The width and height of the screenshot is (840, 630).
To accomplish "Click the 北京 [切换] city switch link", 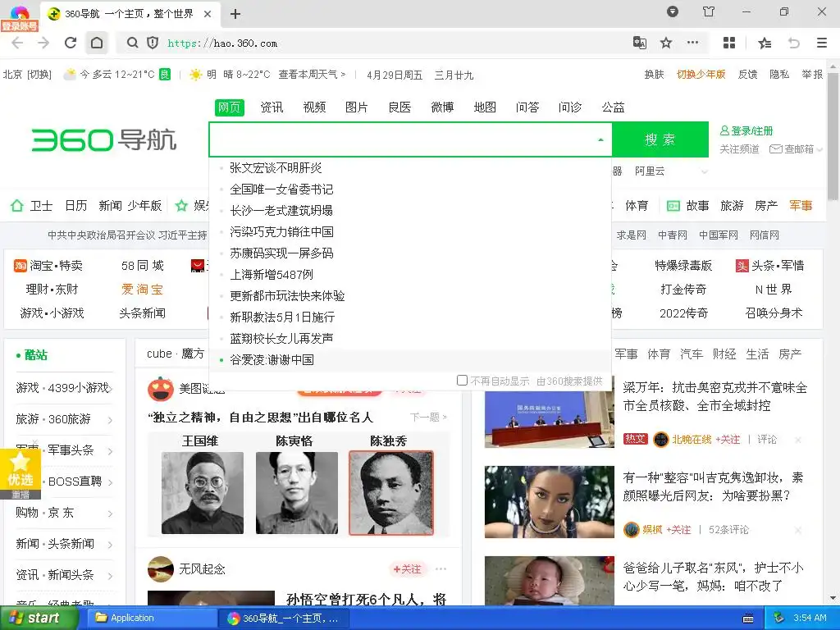I will (27, 75).
